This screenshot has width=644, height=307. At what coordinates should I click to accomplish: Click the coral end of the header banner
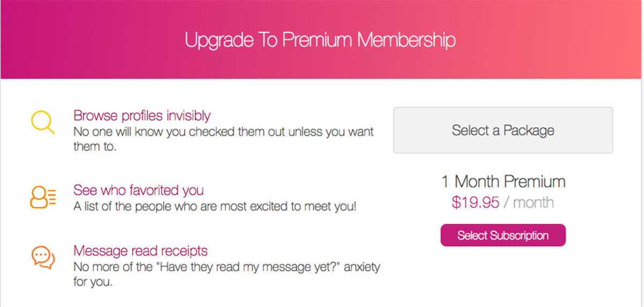tap(617, 40)
